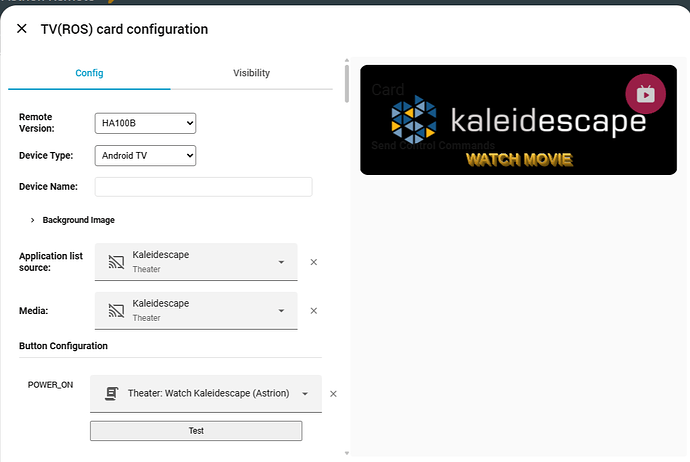Screen dimensions: 690x462
Task: Select the Config tab
Action: 89,73
